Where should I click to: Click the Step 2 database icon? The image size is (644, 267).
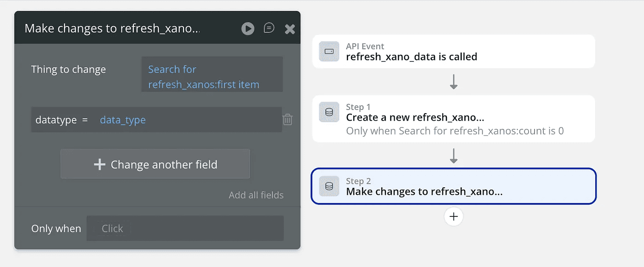pos(329,186)
